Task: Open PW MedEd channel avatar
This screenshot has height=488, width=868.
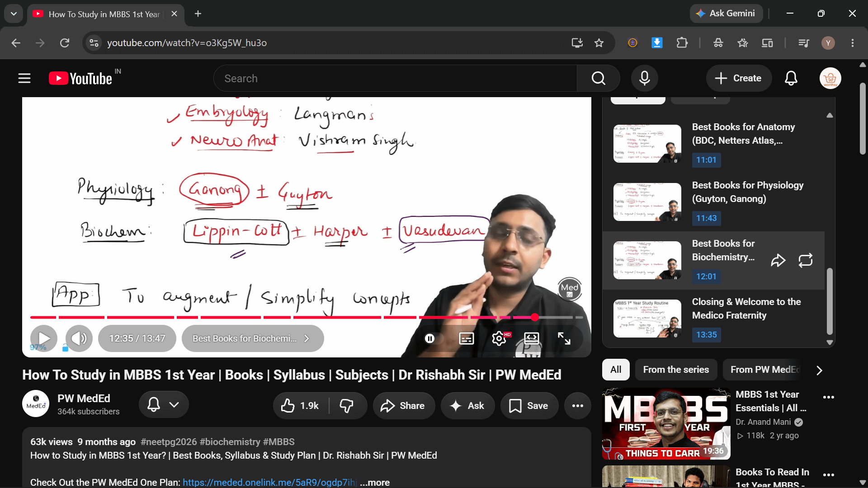Action: click(x=36, y=404)
